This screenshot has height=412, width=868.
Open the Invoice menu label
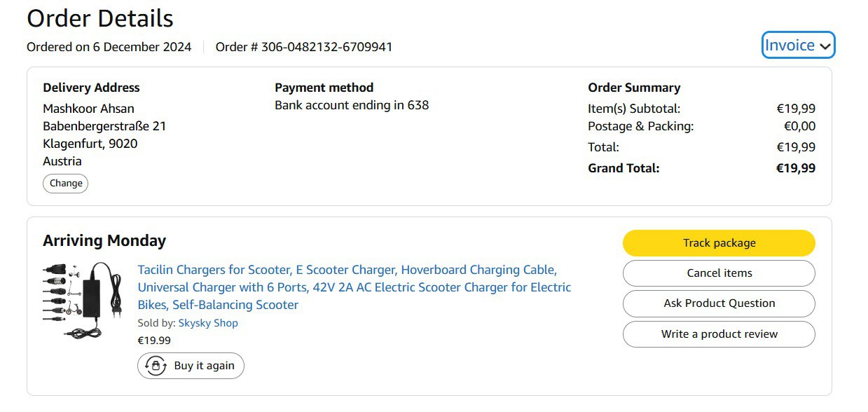pyautogui.click(x=790, y=46)
